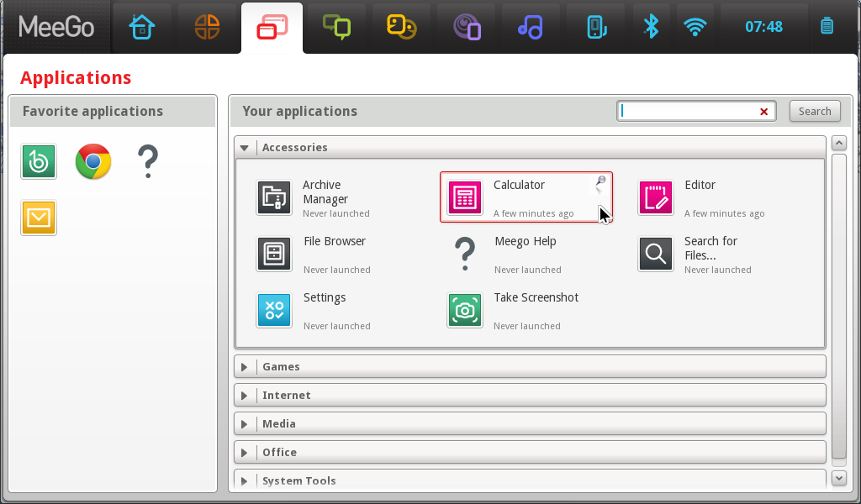Launch the Take Screenshot icon

(464, 311)
